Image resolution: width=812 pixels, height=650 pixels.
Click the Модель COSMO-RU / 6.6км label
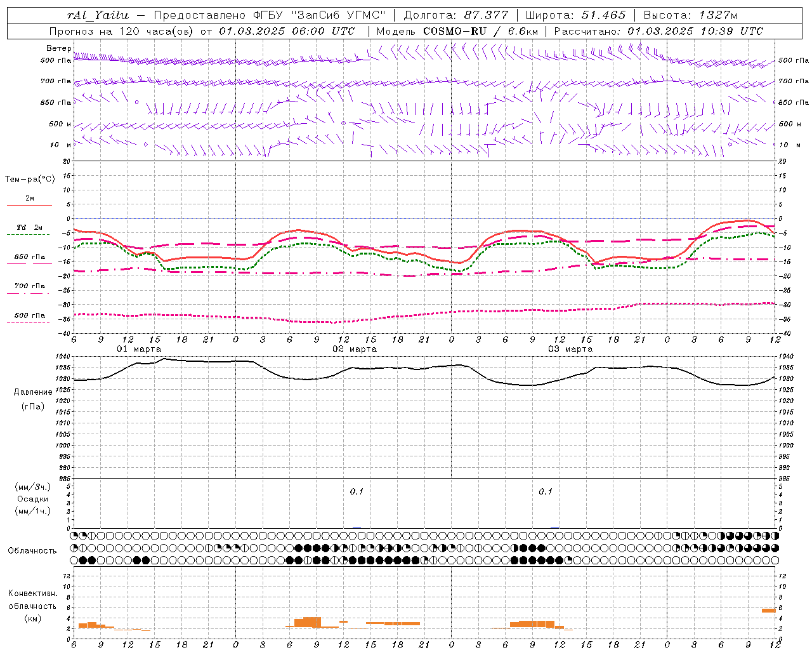click(457, 31)
